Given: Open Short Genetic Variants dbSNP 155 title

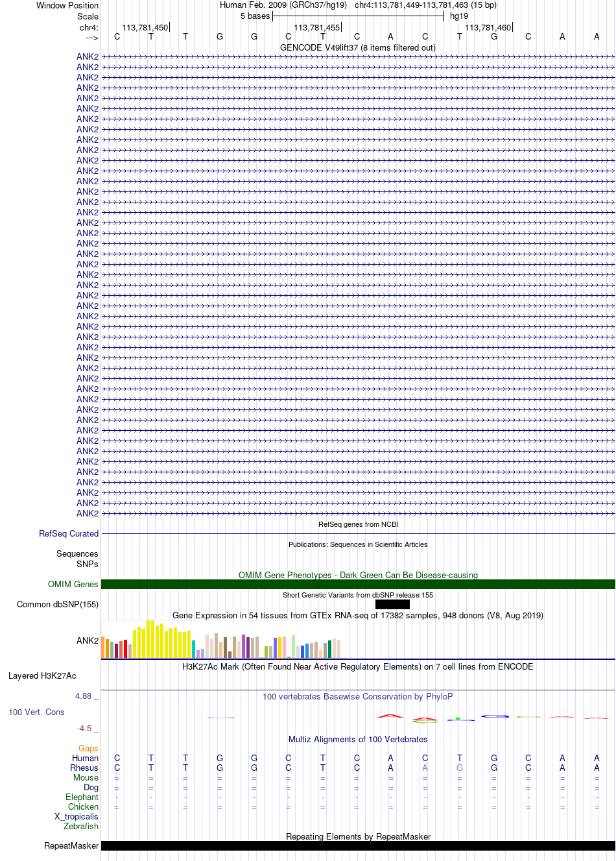Looking at the screenshot, I should (358, 595).
